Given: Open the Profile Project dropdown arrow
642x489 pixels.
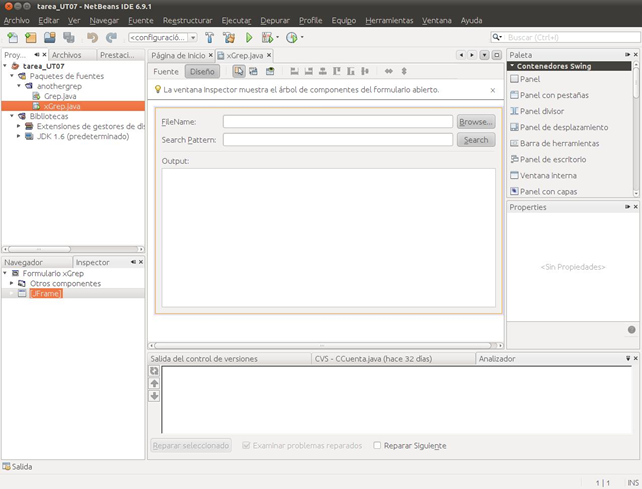Looking at the screenshot, I should [302, 37].
